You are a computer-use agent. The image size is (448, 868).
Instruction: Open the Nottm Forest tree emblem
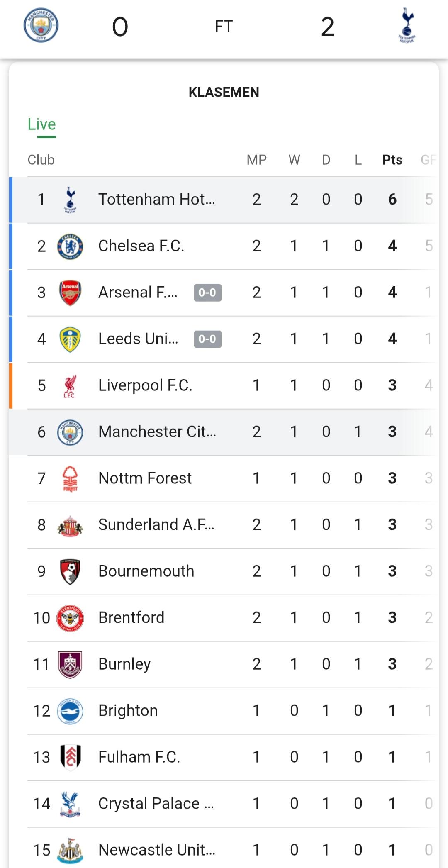coord(70,478)
